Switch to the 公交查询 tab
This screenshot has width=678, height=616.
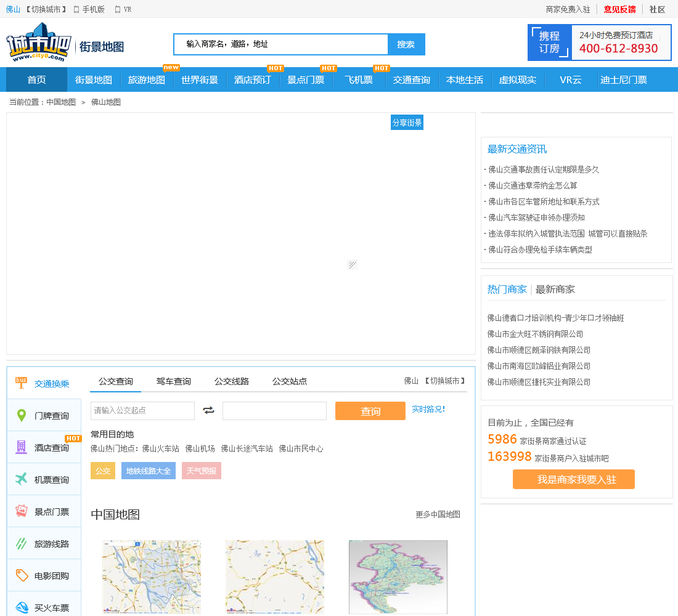tap(115, 381)
